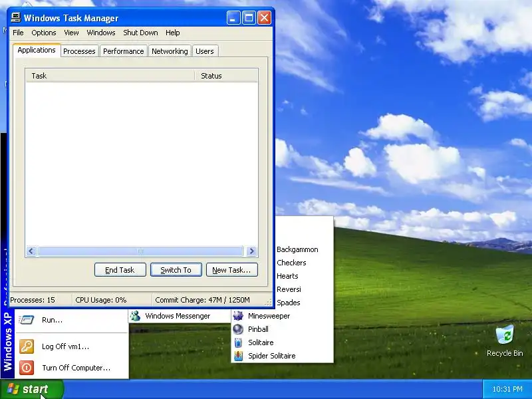Open the View menu
Image resolution: width=532 pixels, height=399 pixels.
[71, 33]
